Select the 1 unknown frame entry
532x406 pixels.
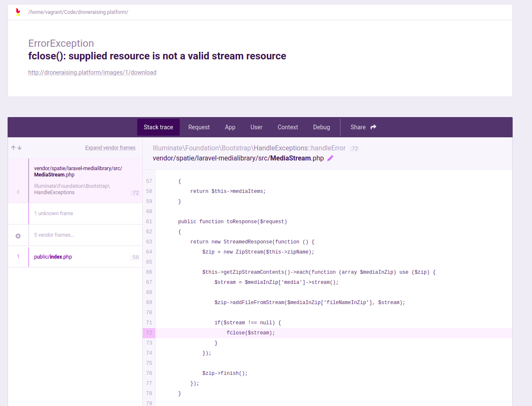point(75,214)
